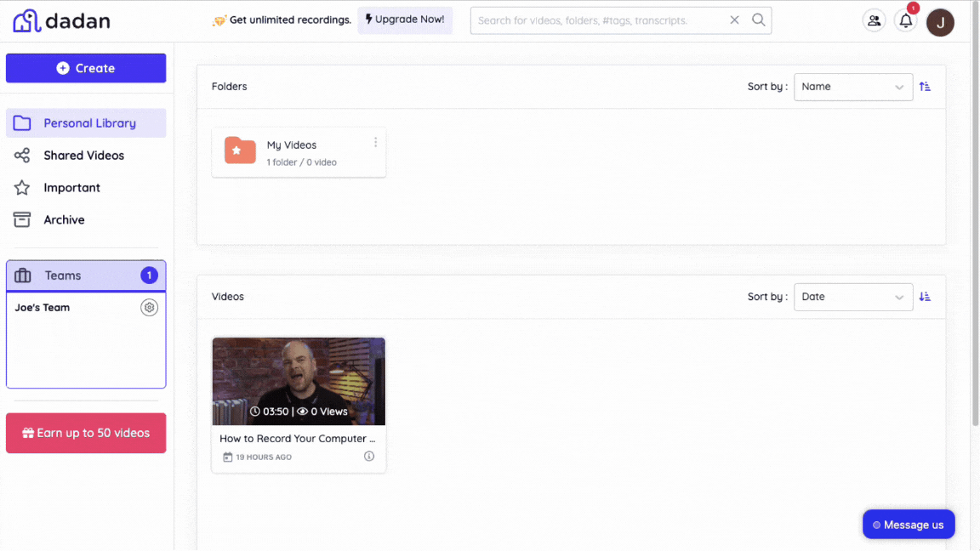Image resolution: width=980 pixels, height=551 pixels.
Task: Collapse the Teams section
Action: 86,275
